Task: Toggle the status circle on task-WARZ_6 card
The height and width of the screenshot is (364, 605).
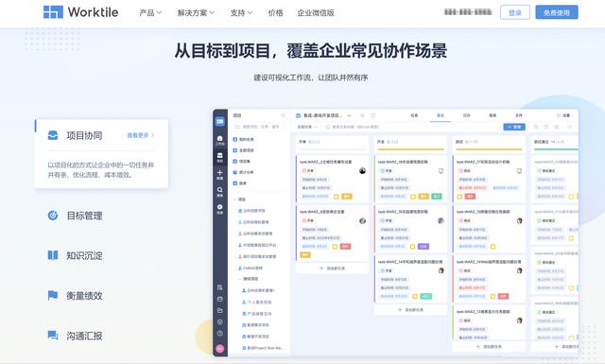Action: point(304,221)
